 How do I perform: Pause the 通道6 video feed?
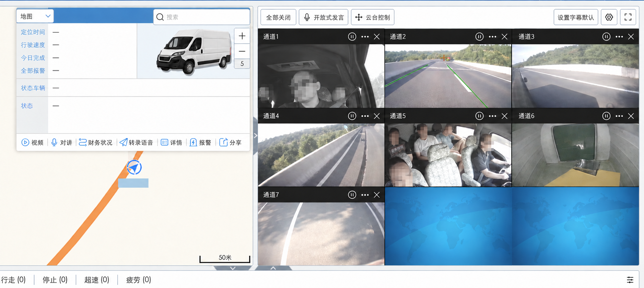[x=606, y=116]
